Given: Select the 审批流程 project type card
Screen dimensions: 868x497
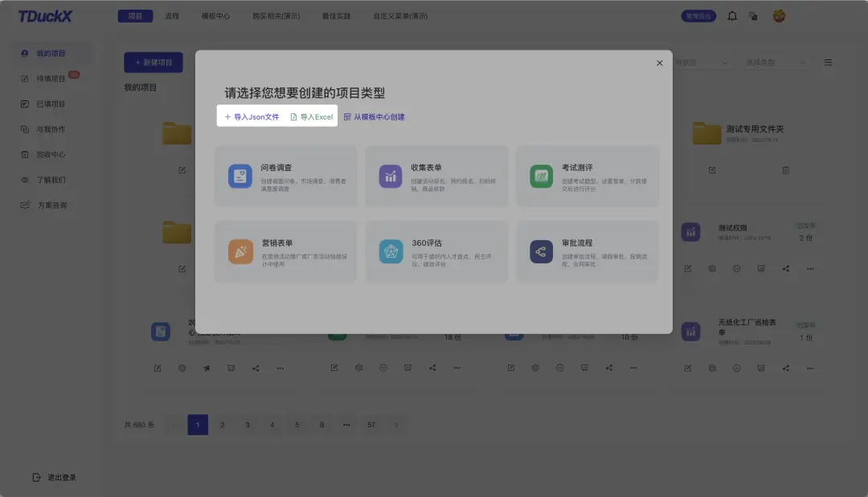Looking at the screenshot, I should point(588,251).
